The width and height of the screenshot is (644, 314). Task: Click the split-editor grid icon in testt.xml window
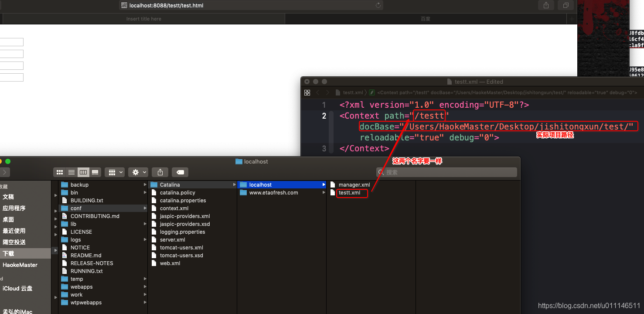click(307, 92)
